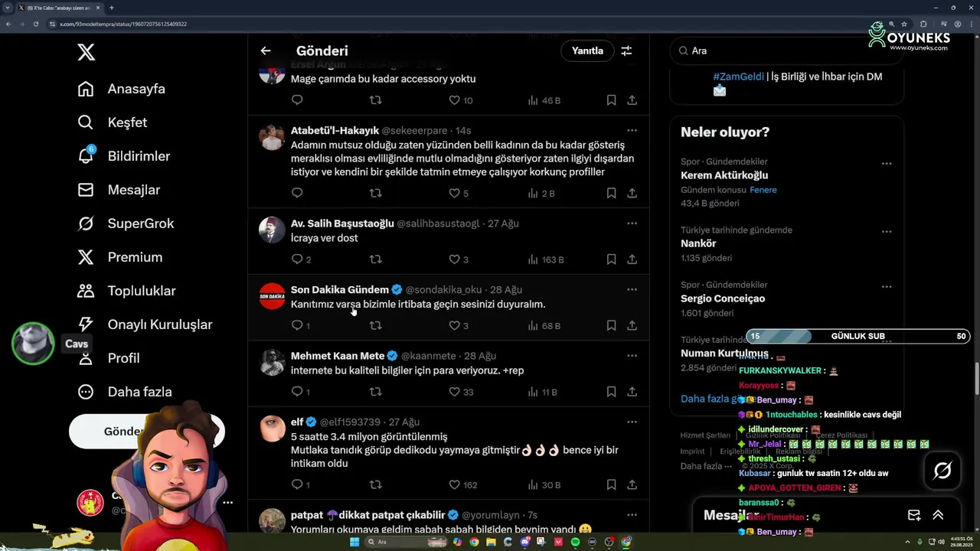The image size is (980, 551).
Task: Focus the Ara search field on X
Action: (x=786, y=51)
